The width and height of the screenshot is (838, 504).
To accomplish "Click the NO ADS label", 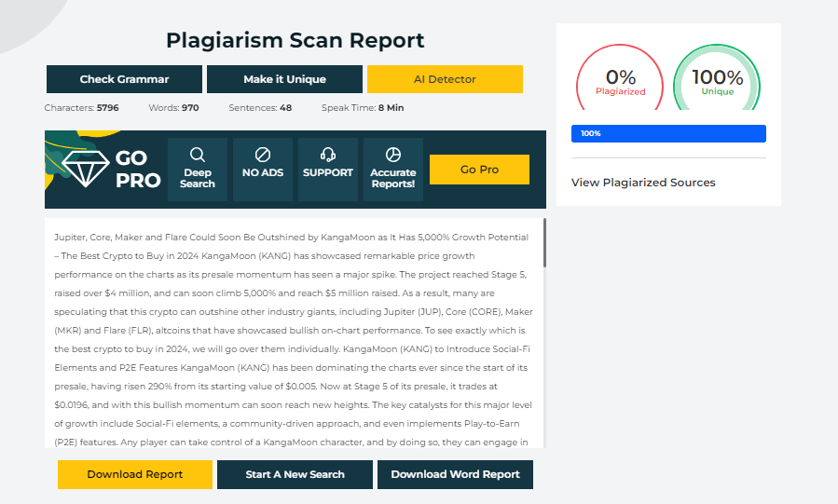I will pos(263,173).
